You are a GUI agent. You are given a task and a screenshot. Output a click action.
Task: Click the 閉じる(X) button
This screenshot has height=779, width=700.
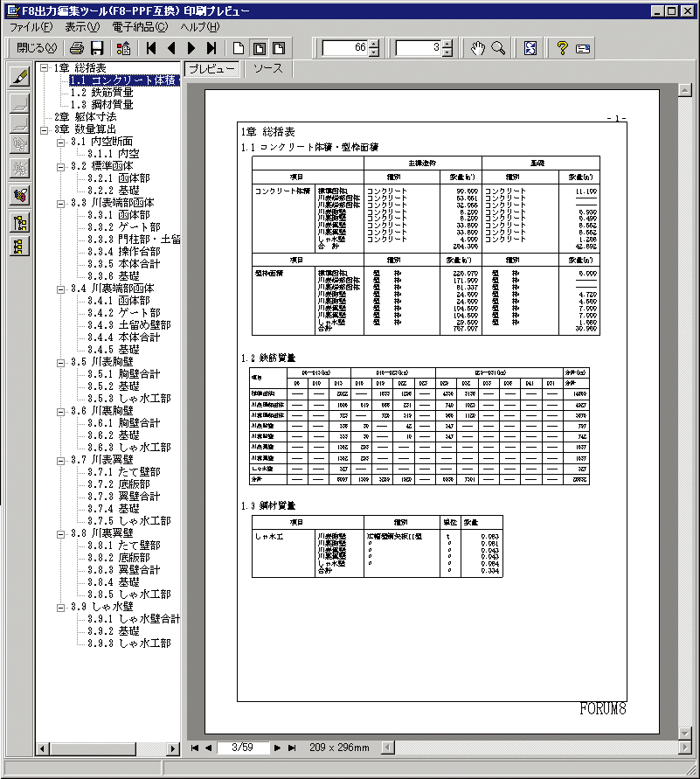click(x=37, y=48)
